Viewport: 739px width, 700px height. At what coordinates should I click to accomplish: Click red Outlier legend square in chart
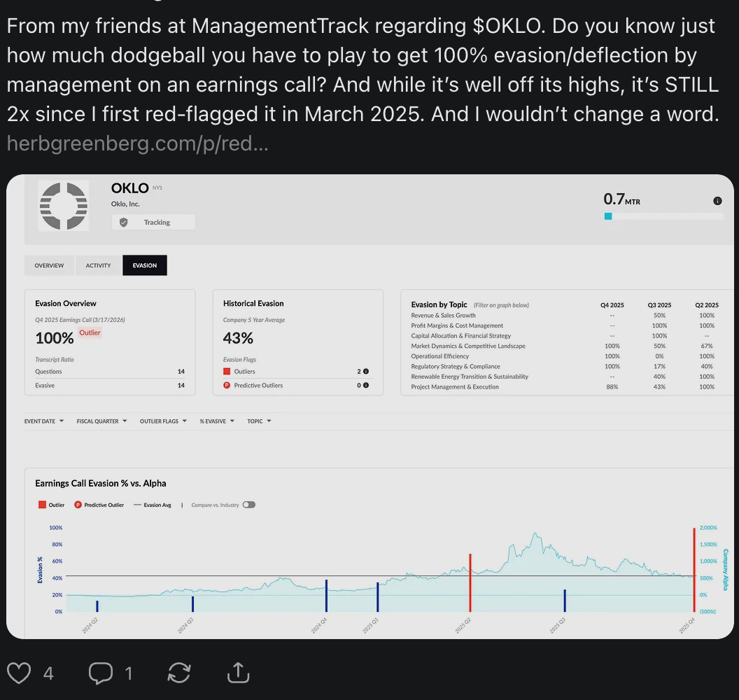42,505
